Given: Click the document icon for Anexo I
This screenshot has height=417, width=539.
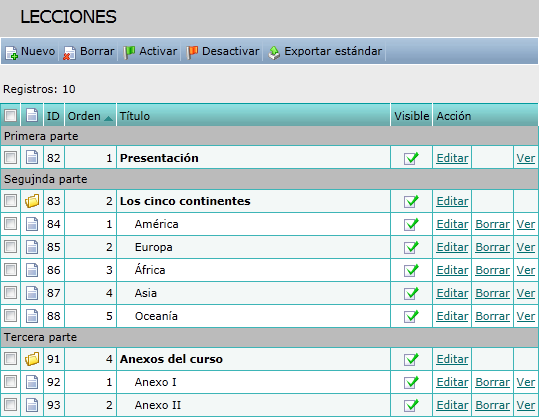Looking at the screenshot, I should (32, 382).
